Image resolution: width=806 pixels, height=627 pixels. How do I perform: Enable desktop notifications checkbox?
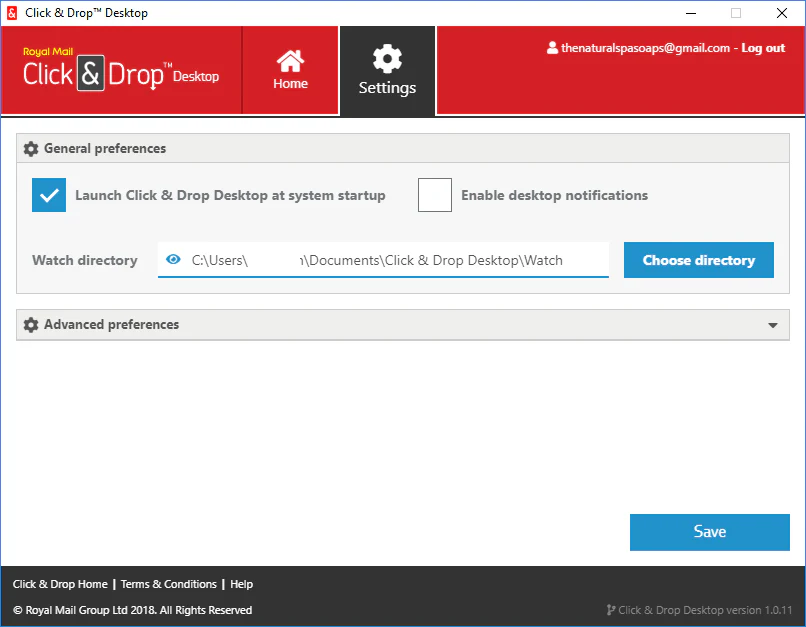click(435, 195)
